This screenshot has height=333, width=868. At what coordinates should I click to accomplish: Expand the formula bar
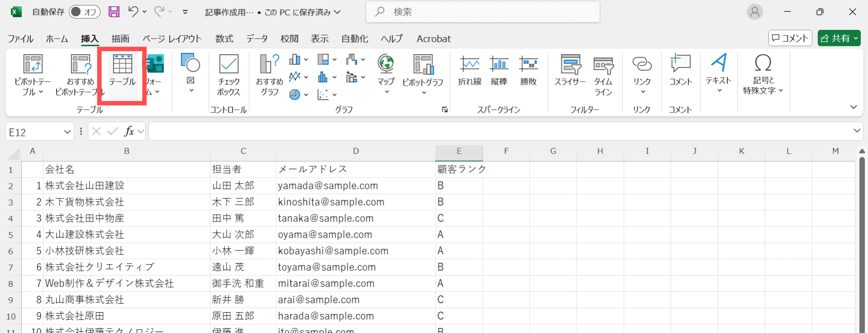pos(857,131)
